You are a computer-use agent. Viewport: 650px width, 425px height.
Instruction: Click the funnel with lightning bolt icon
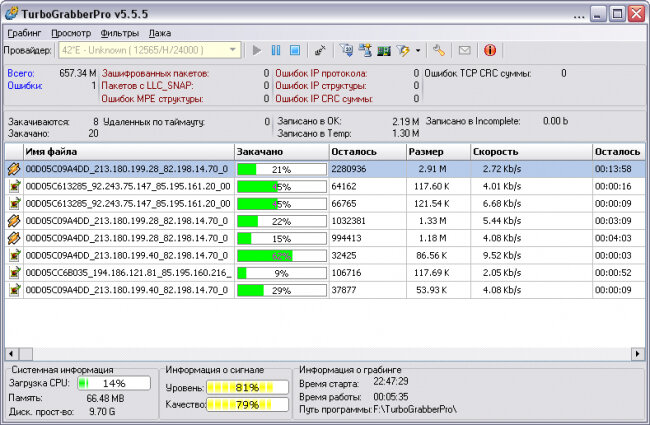[403, 50]
